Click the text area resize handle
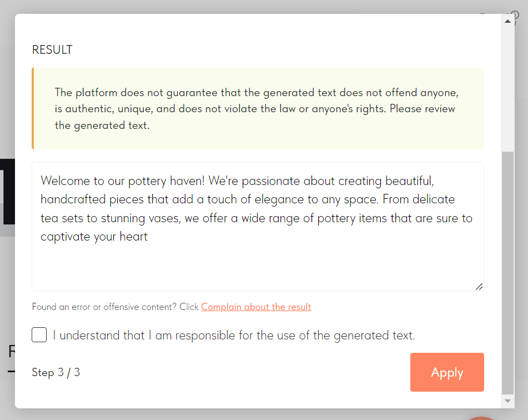 click(x=479, y=287)
